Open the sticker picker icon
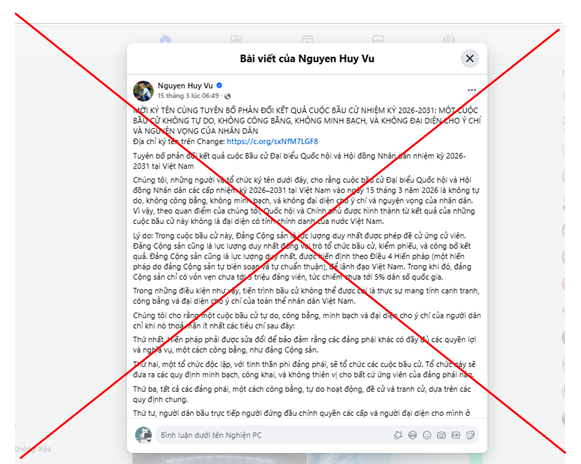The width and height of the screenshot is (581, 464). tap(470, 435)
